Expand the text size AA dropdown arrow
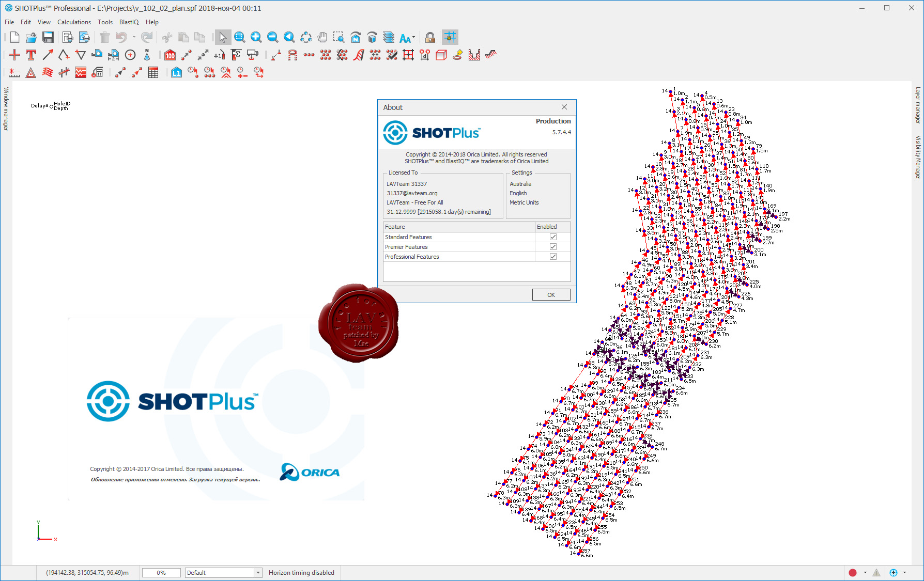This screenshot has height=581, width=924. click(413, 37)
